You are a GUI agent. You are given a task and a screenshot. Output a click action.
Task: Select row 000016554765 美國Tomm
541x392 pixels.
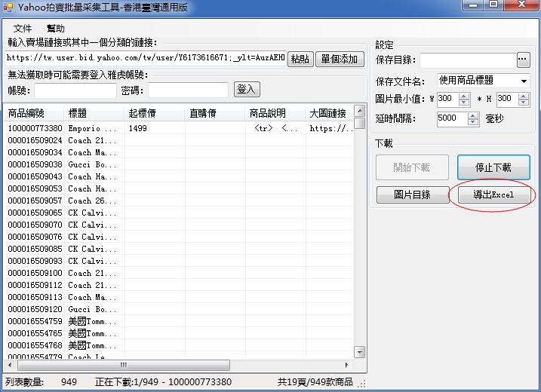(x=178, y=333)
